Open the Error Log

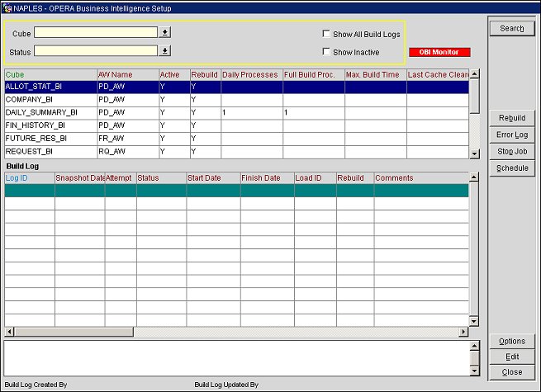[512, 135]
